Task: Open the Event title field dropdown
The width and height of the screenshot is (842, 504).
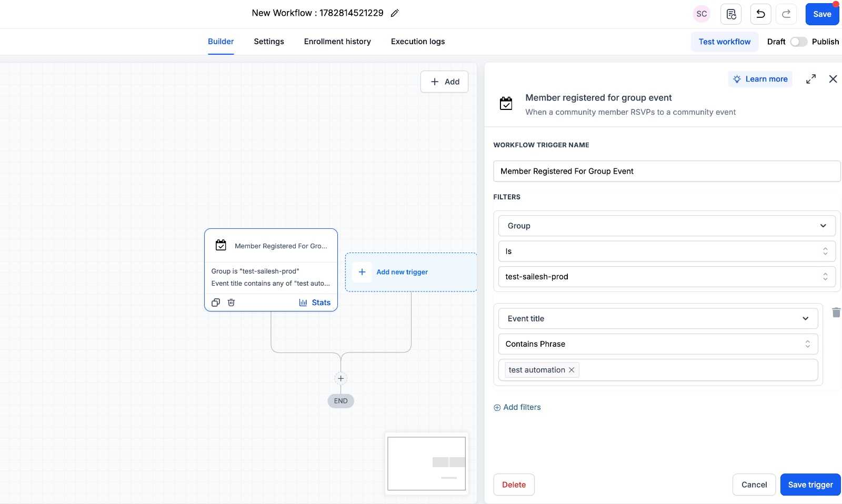Action: [x=658, y=318]
